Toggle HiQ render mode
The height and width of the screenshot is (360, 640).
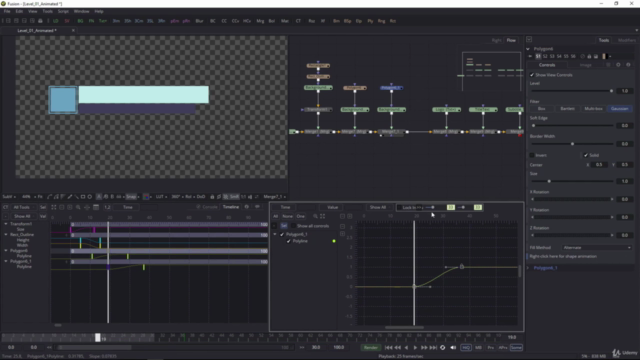pyautogui.click(x=466, y=348)
